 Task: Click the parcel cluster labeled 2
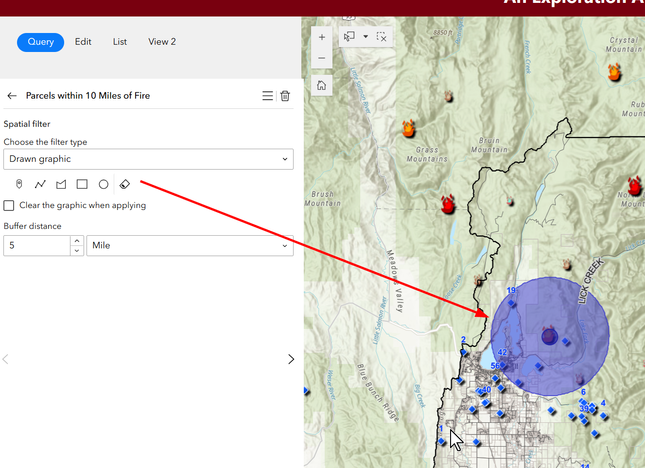click(x=464, y=352)
